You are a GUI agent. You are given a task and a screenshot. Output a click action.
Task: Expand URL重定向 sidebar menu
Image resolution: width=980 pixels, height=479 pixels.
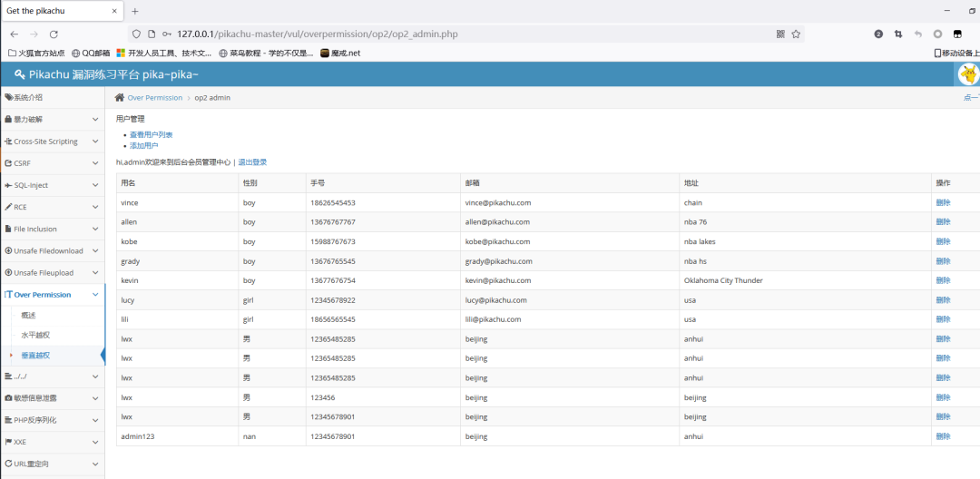[x=53, y=464]
